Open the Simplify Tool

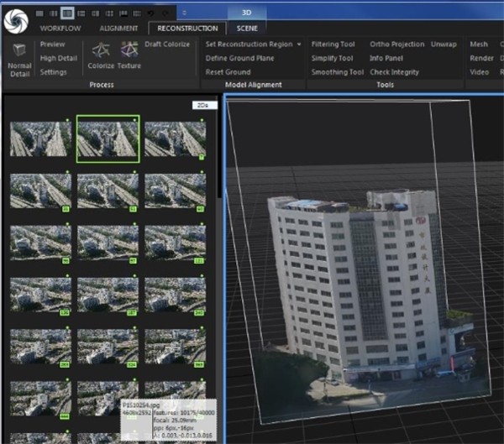[332, 58]
